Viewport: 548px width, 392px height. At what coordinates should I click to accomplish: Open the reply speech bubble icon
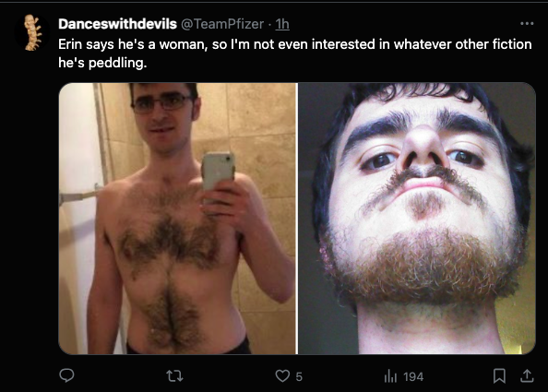pos(66,375)
